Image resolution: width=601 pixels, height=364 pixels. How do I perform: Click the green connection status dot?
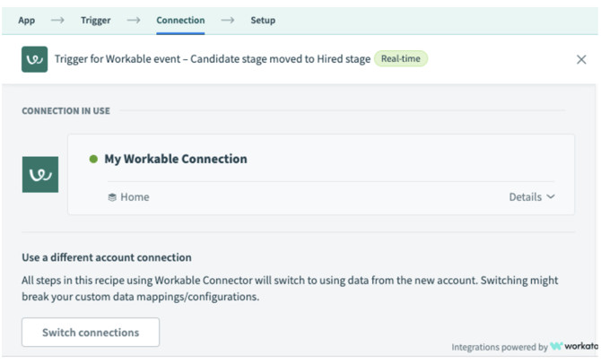point(92,160)
